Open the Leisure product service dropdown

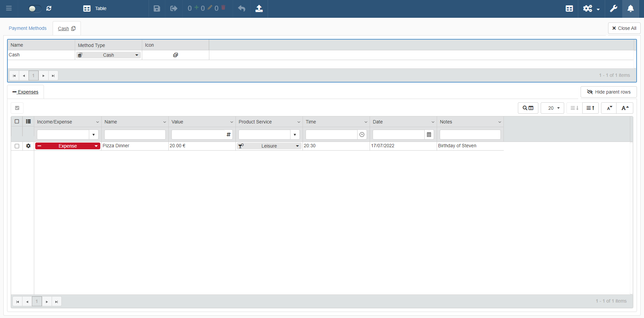click(x=297, y=146)
